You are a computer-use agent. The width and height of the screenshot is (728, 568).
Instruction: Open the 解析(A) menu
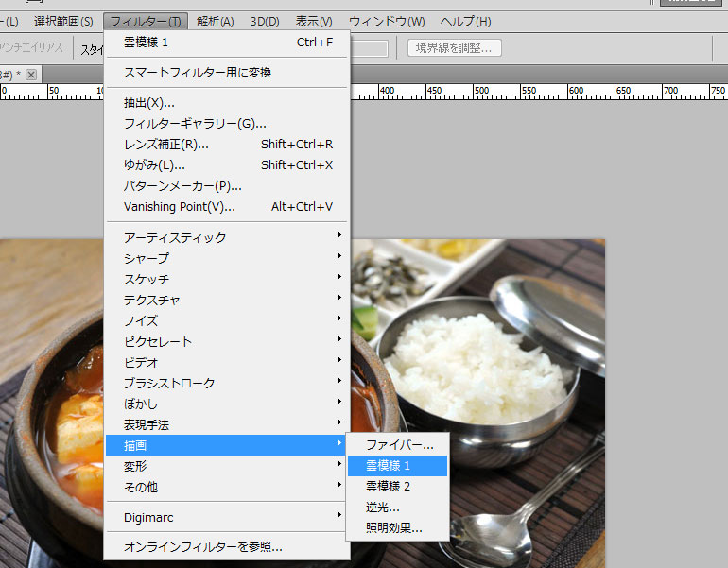(215, 22)
